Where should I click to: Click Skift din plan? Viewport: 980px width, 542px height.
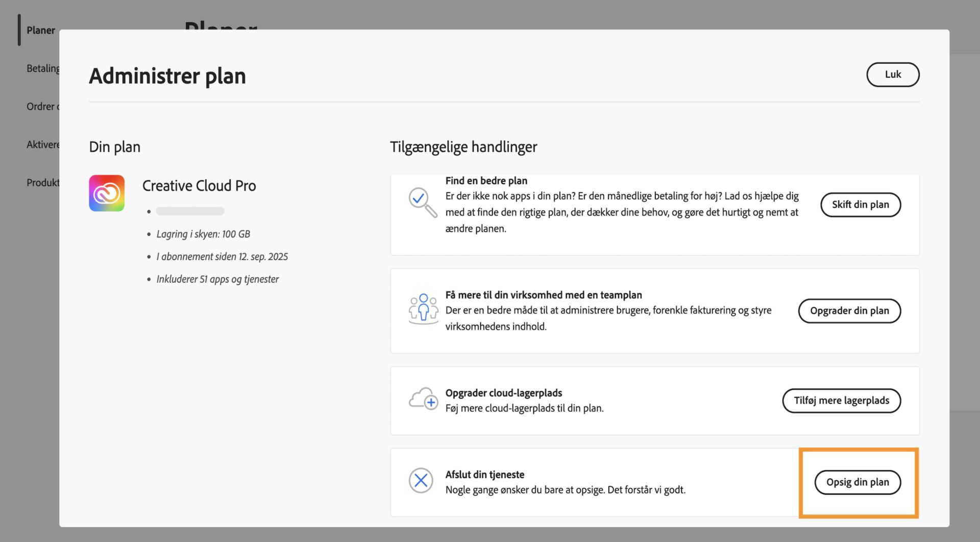(x=861, y=204)
